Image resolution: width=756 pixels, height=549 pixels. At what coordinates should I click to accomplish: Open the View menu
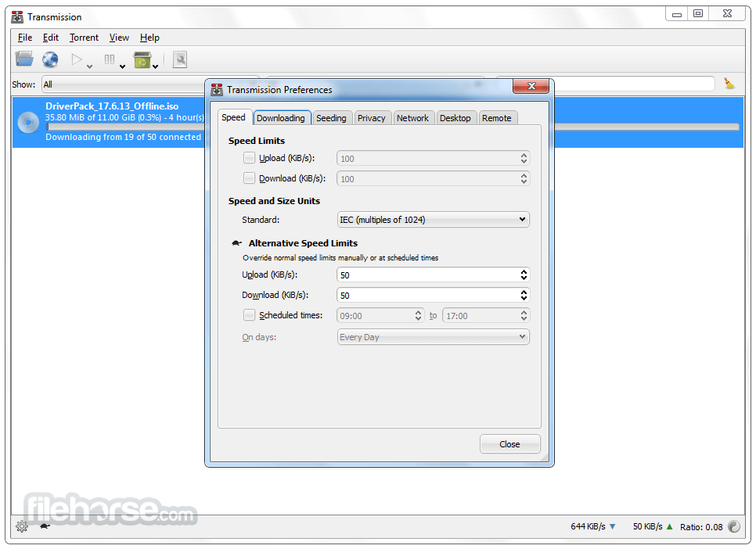(119, 37)
